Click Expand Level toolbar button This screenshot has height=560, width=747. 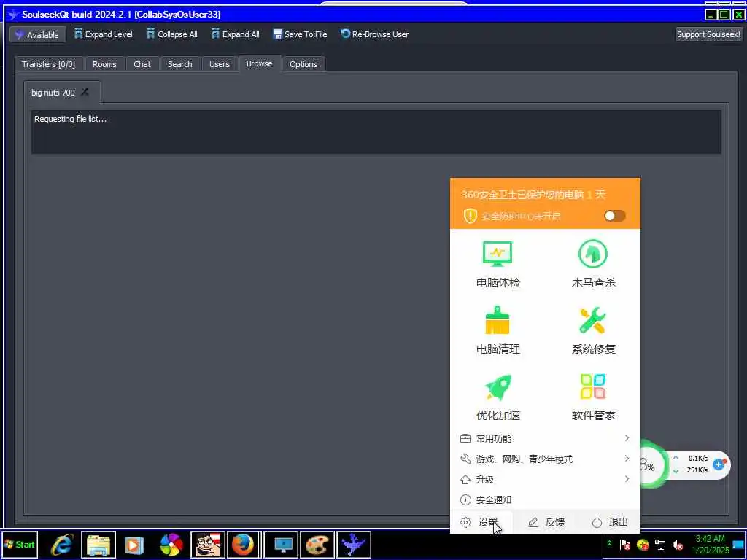104,34
